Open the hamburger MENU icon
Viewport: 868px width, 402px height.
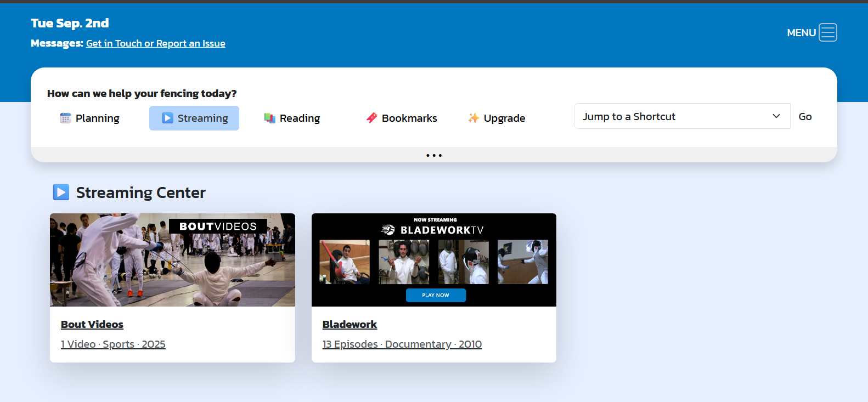pyautogui.click(x=828, y=32)
